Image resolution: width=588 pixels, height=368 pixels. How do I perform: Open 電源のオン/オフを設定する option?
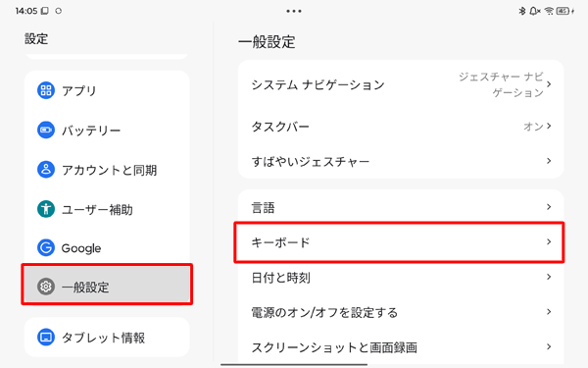pyautogui.click(x=401, y=312)
